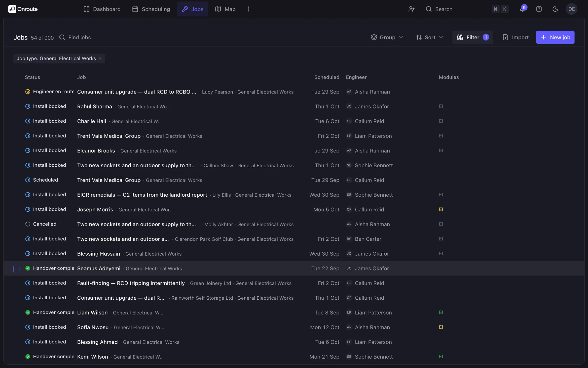Image resolution: width=588 pixels, height=368 pixels.
Task: Open the Sort dropdown
Action: [x=430, y=37]
